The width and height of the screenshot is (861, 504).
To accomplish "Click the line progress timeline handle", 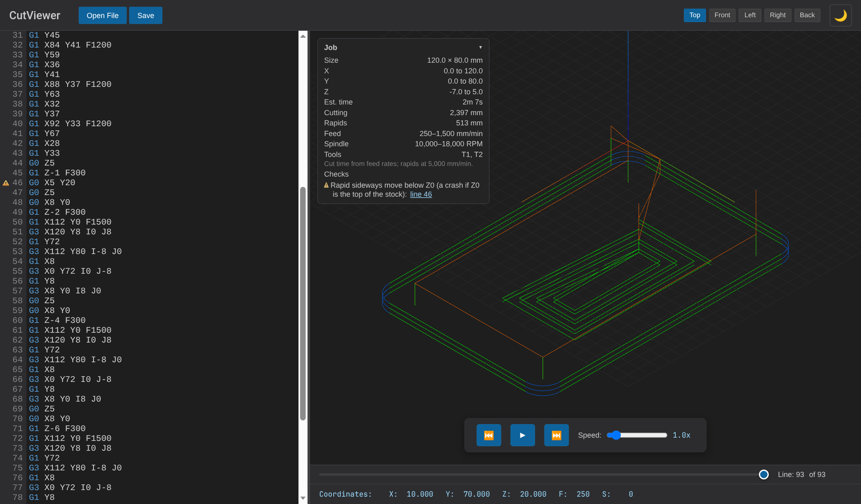I will point(763,474).
